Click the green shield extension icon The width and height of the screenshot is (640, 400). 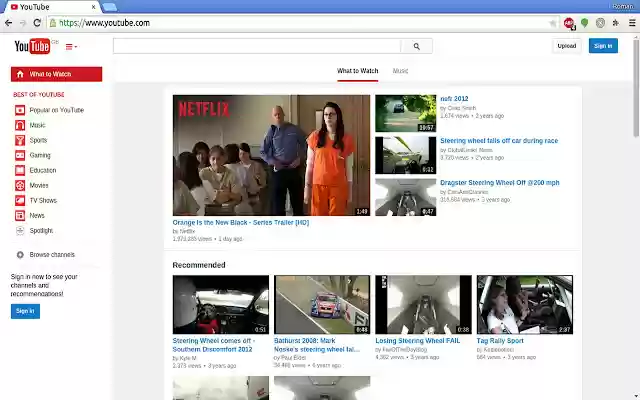(584, 23)
